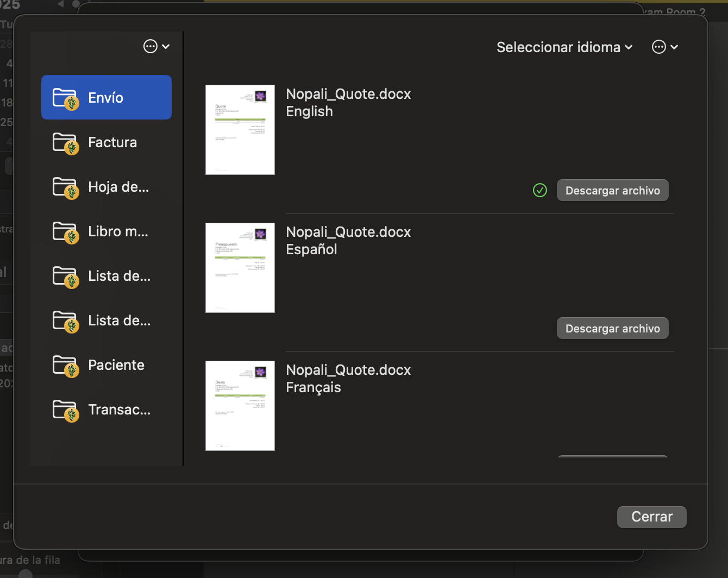728x578 pixels.
Task: Open the Français quote document thumbnail
Action: click(240, 406)
